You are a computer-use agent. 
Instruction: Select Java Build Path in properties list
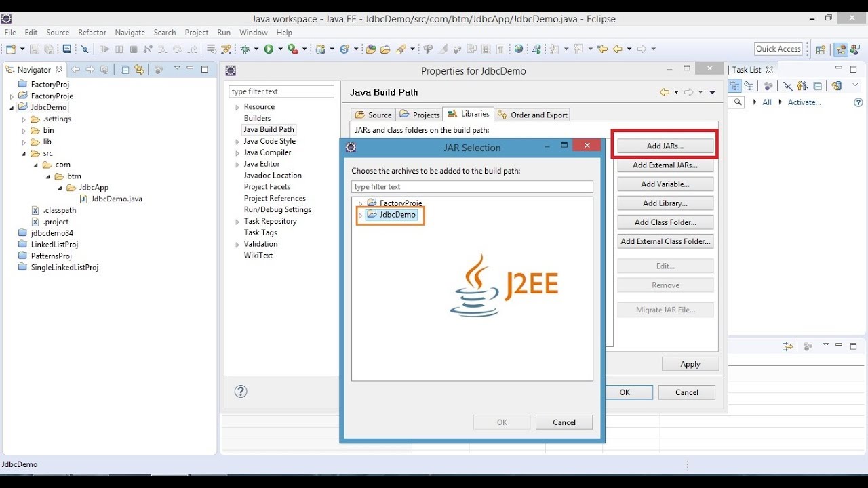[269, 129]
